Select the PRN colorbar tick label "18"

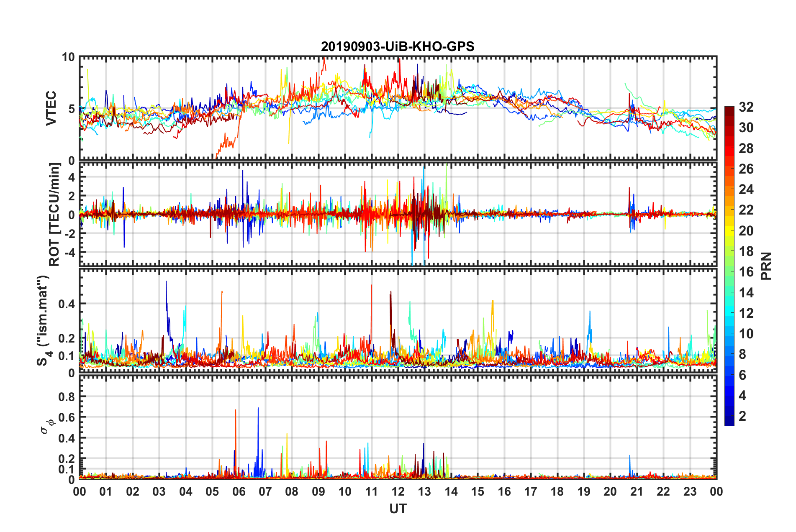tap(746, 251)
